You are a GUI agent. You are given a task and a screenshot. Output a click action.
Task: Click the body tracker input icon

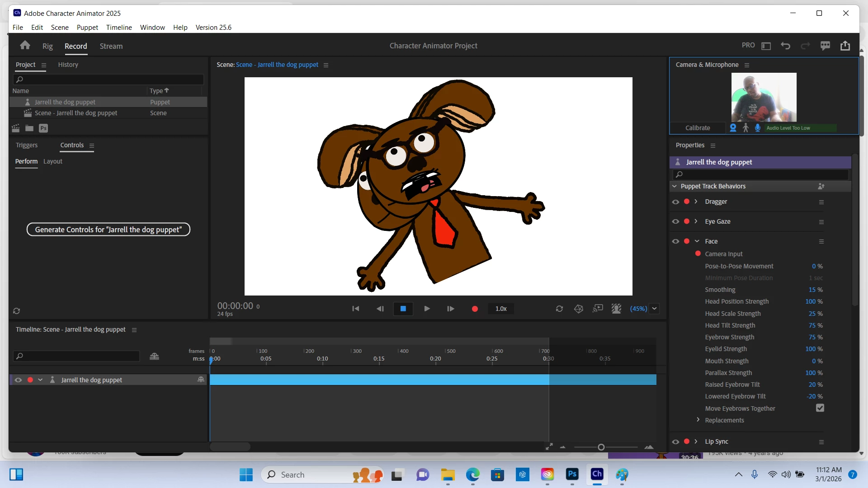point(745,128)
